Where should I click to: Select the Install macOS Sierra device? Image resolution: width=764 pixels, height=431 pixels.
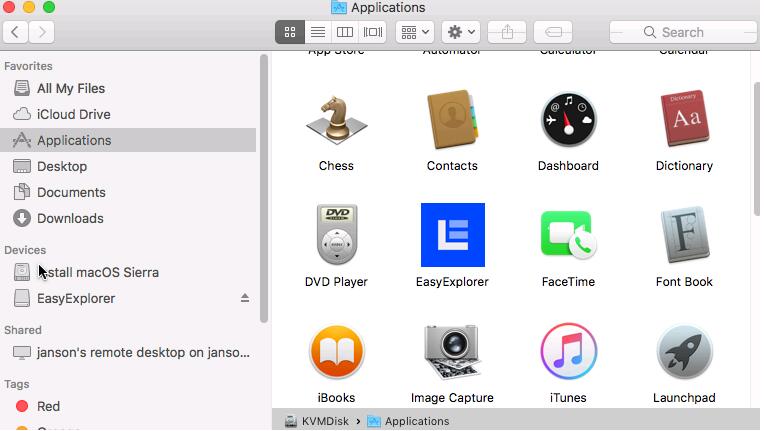click(128, 272)
